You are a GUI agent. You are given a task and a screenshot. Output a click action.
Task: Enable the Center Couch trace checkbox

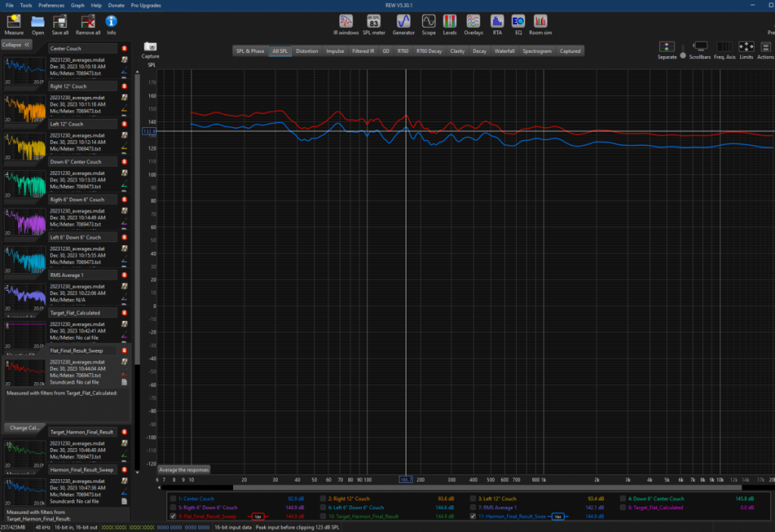173,499
